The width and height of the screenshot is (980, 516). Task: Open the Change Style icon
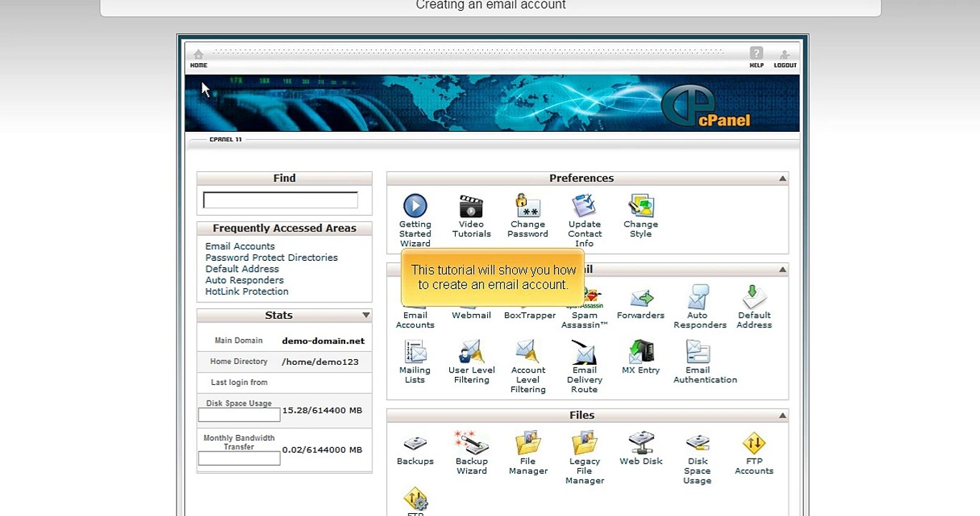pos(640,206)
